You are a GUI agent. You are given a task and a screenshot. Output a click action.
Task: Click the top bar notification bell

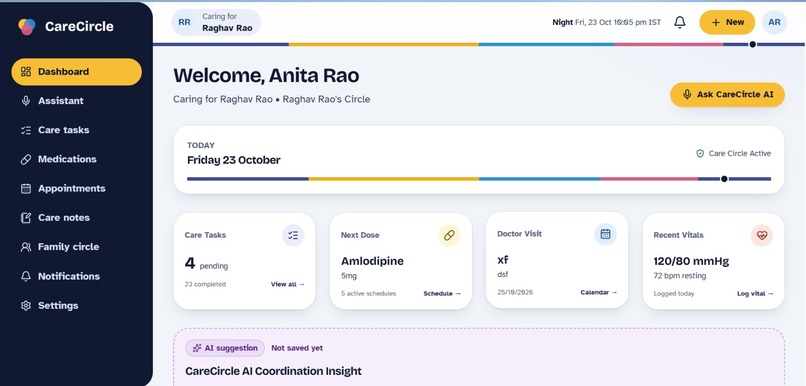tap(680, 22)
